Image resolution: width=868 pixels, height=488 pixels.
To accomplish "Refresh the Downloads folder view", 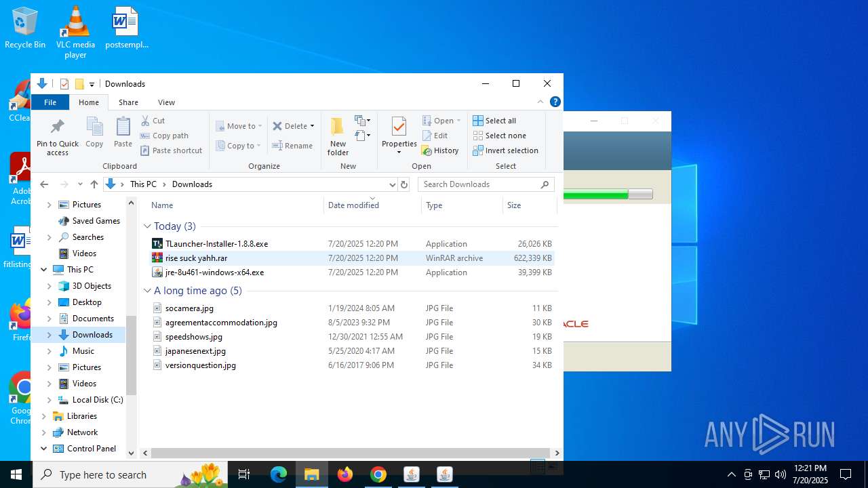I will [404, 184].
